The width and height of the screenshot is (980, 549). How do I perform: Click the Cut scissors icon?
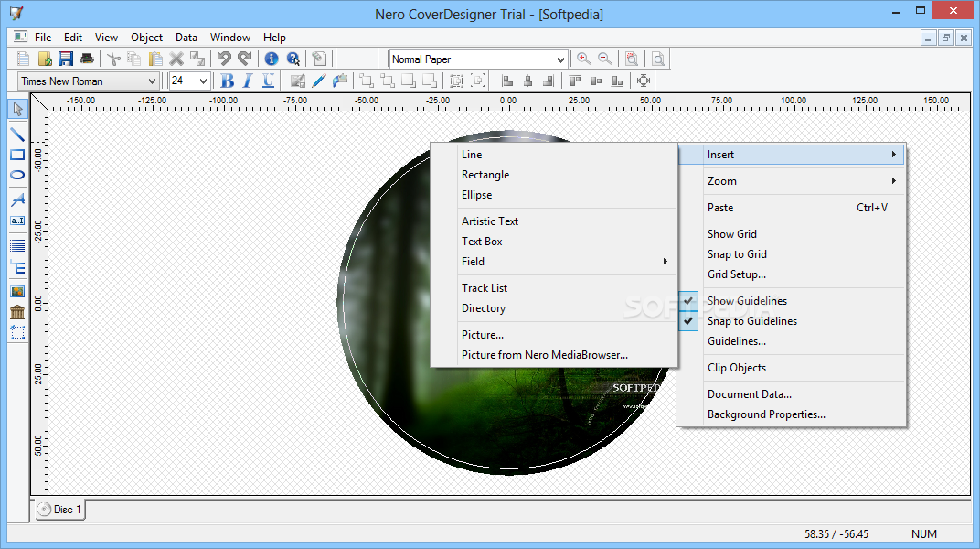[113, 59]
